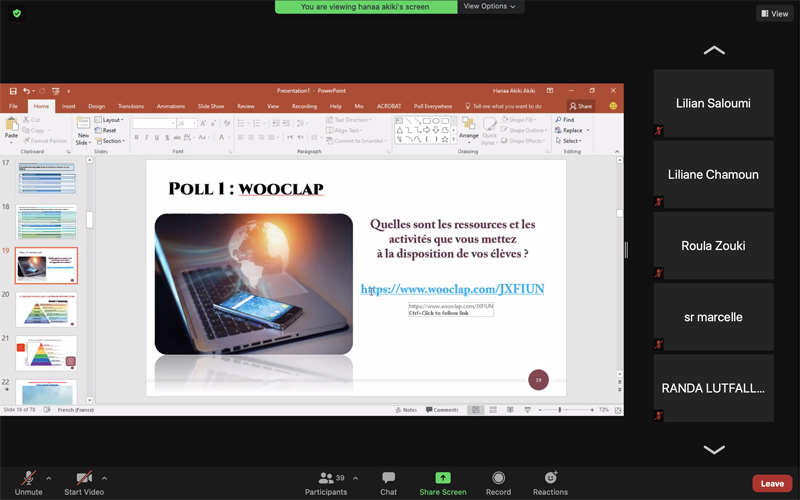Click the Replace button
Viewport: 800px width, 500px height.
pyautogui.click(x=569, y=130)
